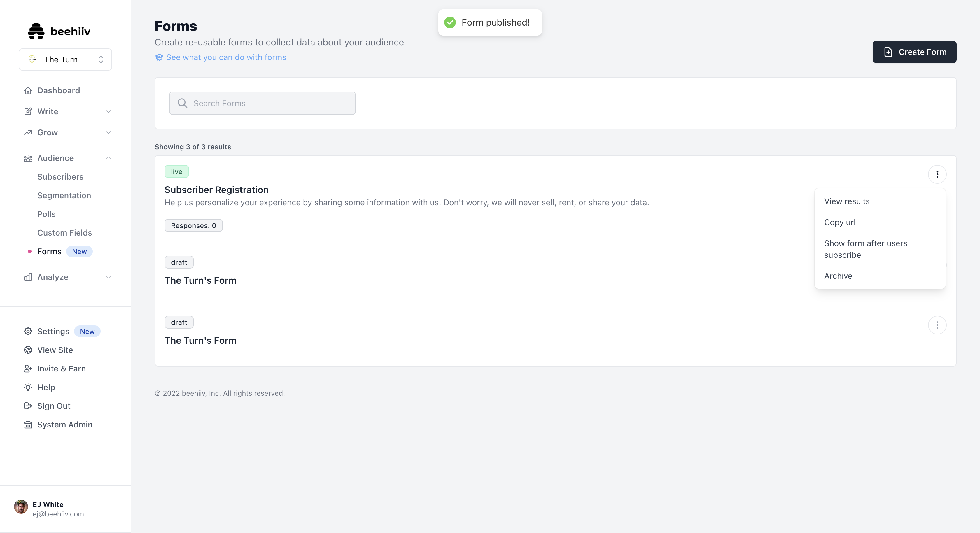Open Custom Fields in the sidebar
Viewport: 980px width, 533px height.
65,233
